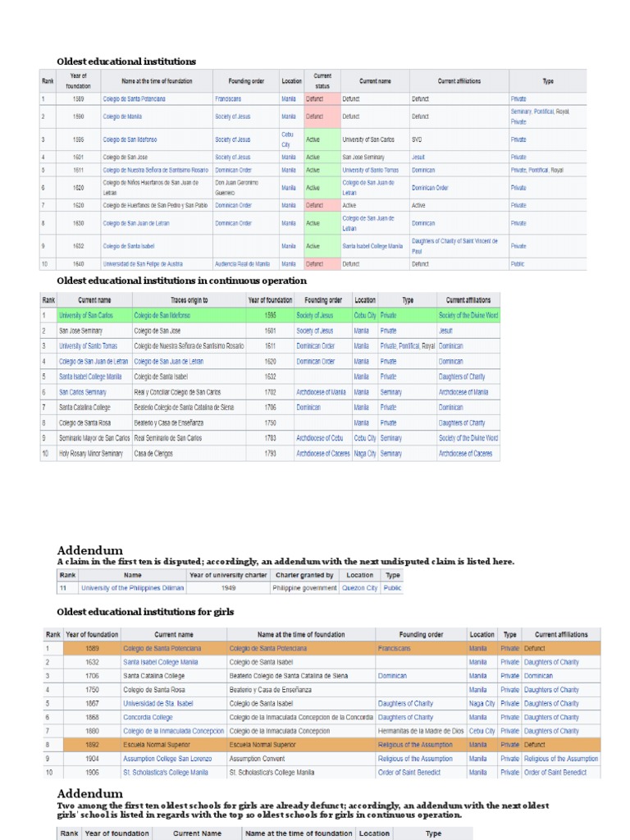Image resolution: width=630 pixels, height=840 pixels.
Task: Select the Holy Rosary Minor Seminary text
Action: [90, 453]
